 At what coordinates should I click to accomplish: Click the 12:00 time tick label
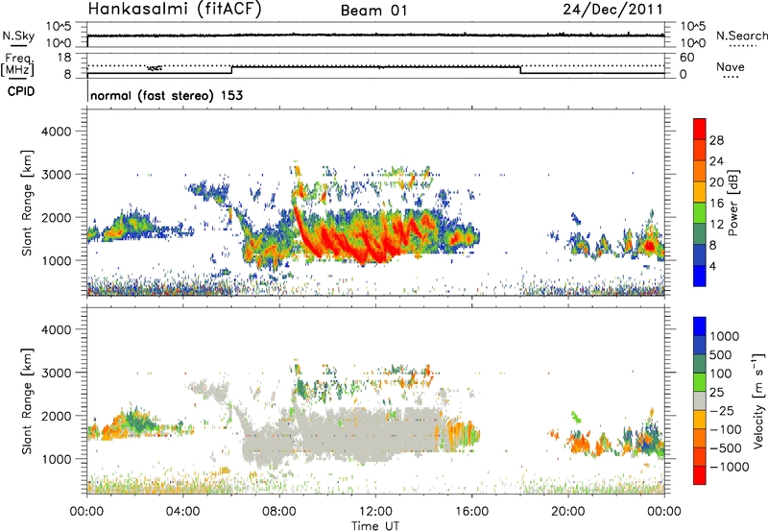point(375,512)
